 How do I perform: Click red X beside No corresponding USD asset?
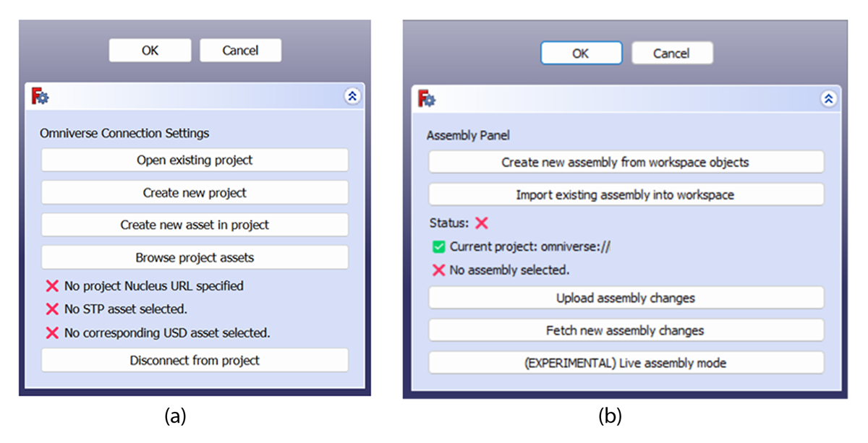coord(52,333)
